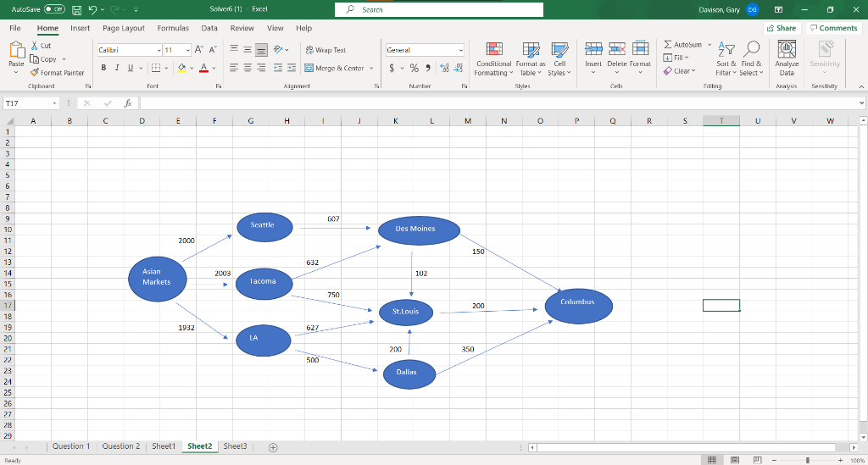Open the General number format dropdown
The image size is (868, 465).
coord(460,51)
